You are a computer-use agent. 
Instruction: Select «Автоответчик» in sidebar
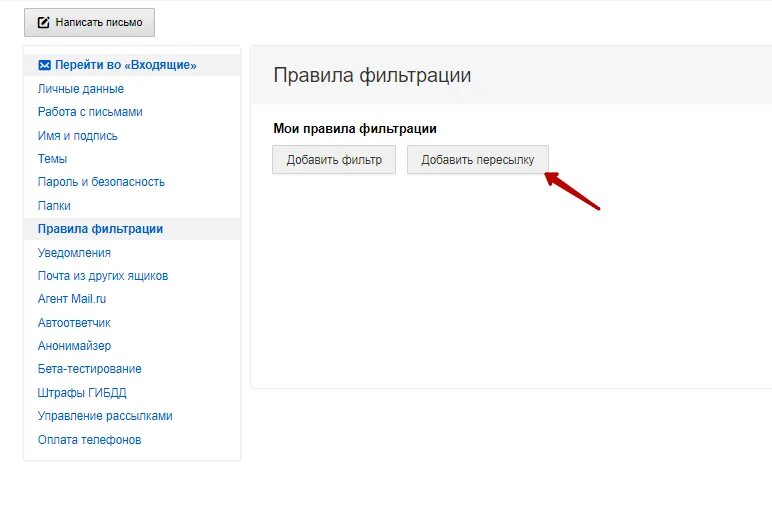(x=74, y=323)
